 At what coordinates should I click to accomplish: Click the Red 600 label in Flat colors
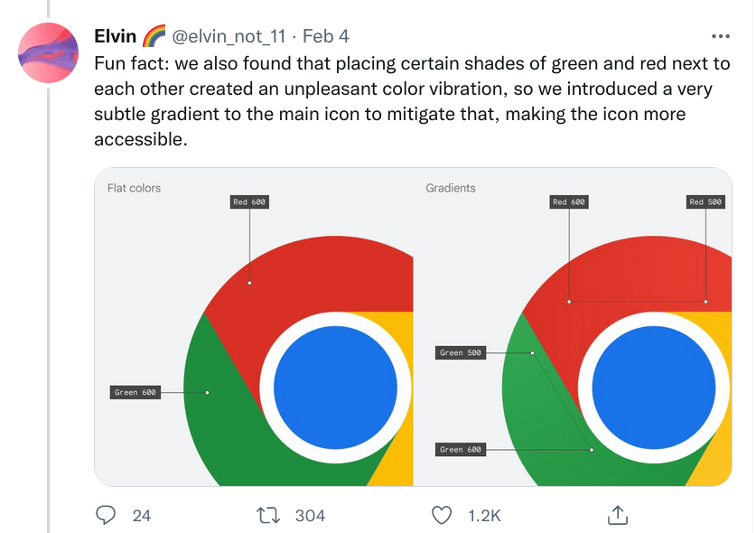click(x=249, y=202)
